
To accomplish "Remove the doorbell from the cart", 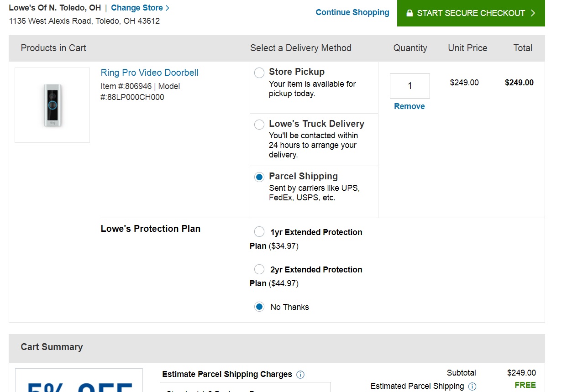I will 409,106.
